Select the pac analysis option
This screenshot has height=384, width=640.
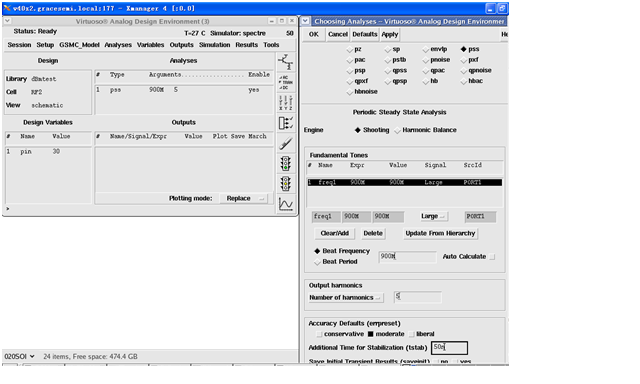tap(350, 60)
